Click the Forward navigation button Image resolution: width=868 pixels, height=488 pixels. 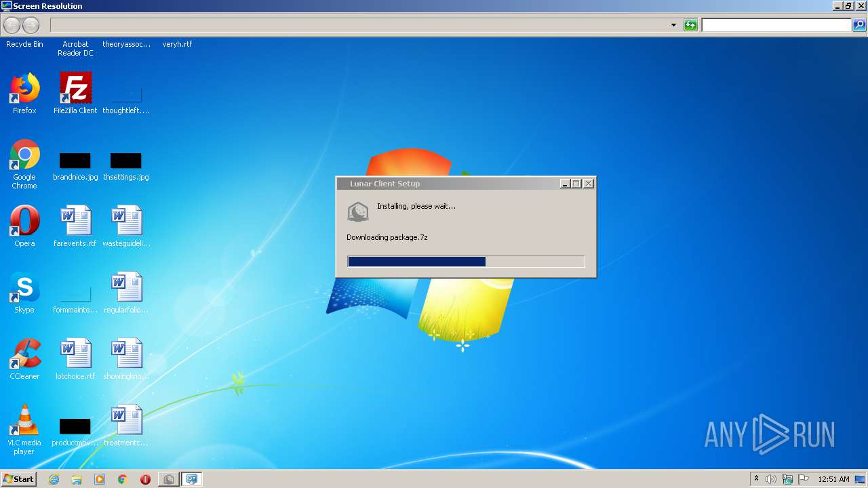click(x=31, y=25)
